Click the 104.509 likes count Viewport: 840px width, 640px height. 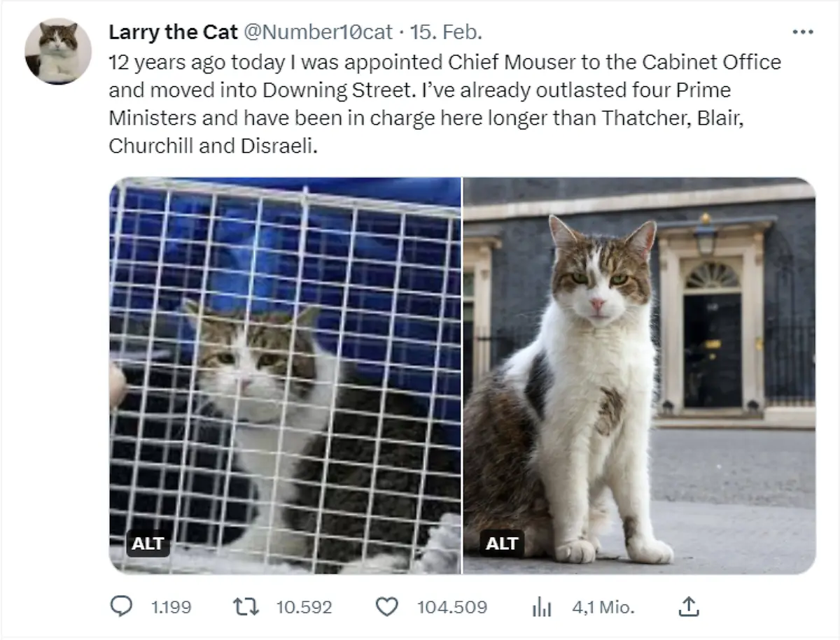click(451, 607)
